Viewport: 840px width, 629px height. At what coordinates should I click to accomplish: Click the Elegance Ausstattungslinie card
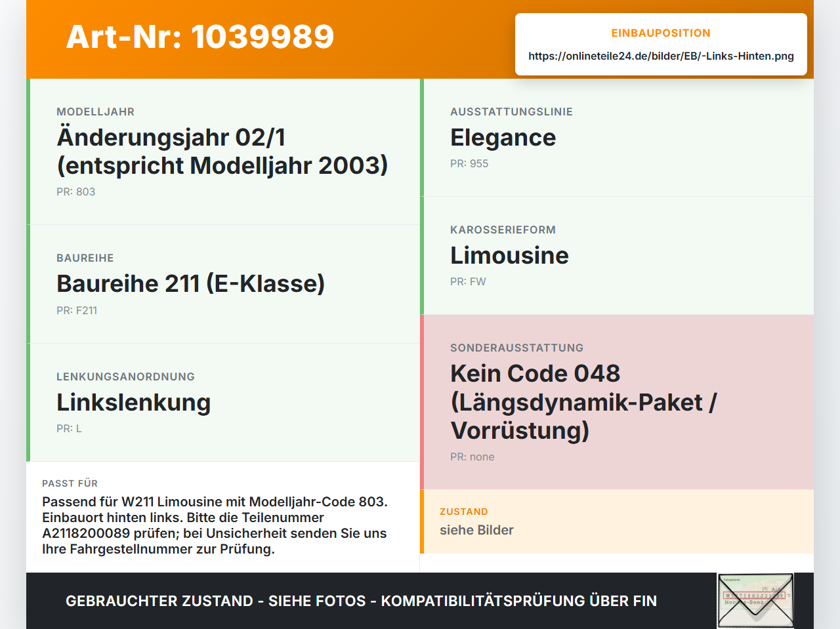pos(617,138)
